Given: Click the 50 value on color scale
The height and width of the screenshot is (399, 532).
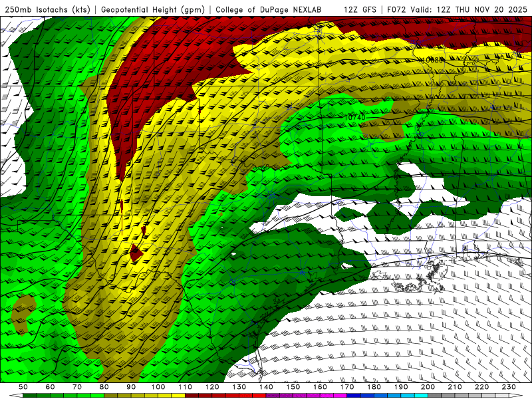Looking at the screenshot, I should point(23,387).
